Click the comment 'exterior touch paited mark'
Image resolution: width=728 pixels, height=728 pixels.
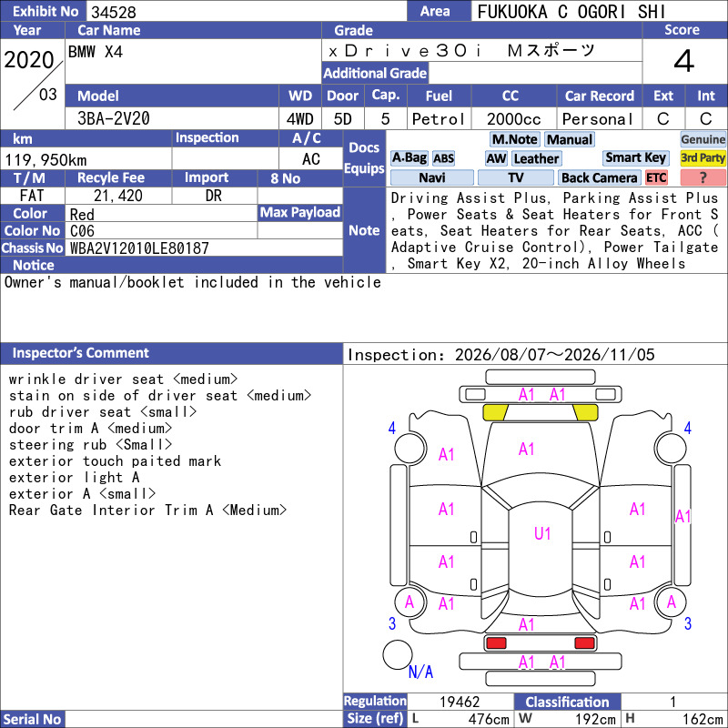pos(115,461)
